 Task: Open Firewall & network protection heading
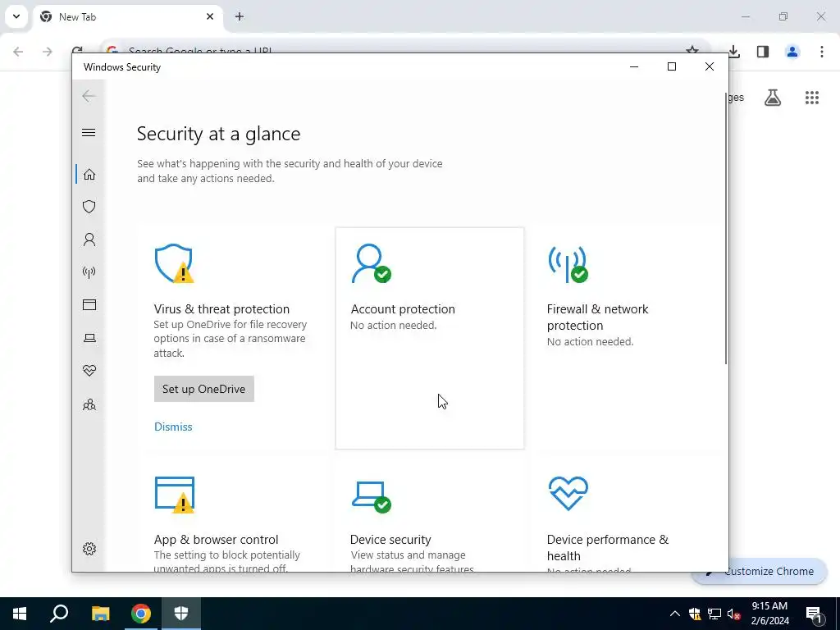click(x=597, y=317)
